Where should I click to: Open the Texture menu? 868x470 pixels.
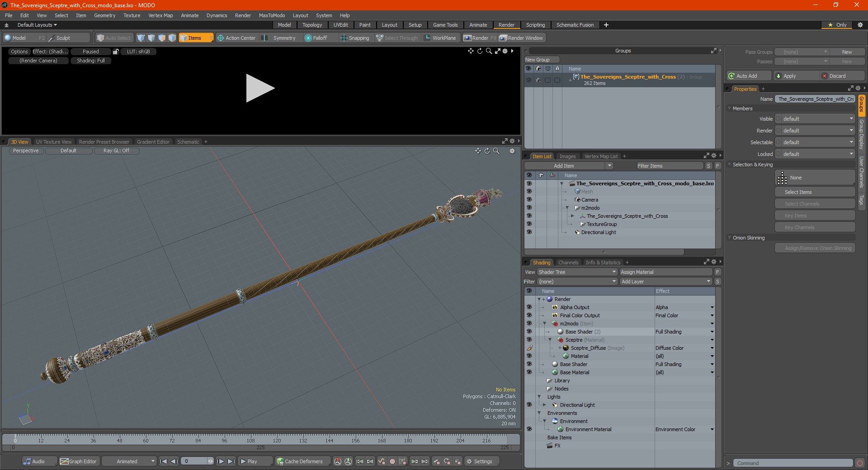132,15
